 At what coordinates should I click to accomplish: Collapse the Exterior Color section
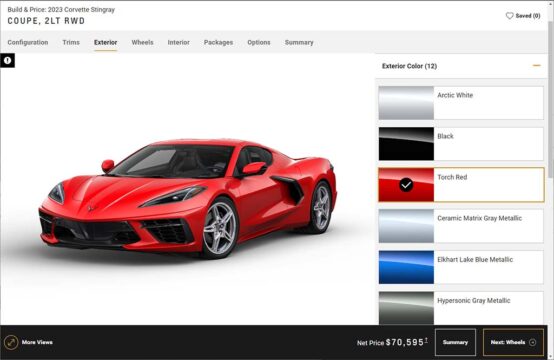click(x=536, y=66)
